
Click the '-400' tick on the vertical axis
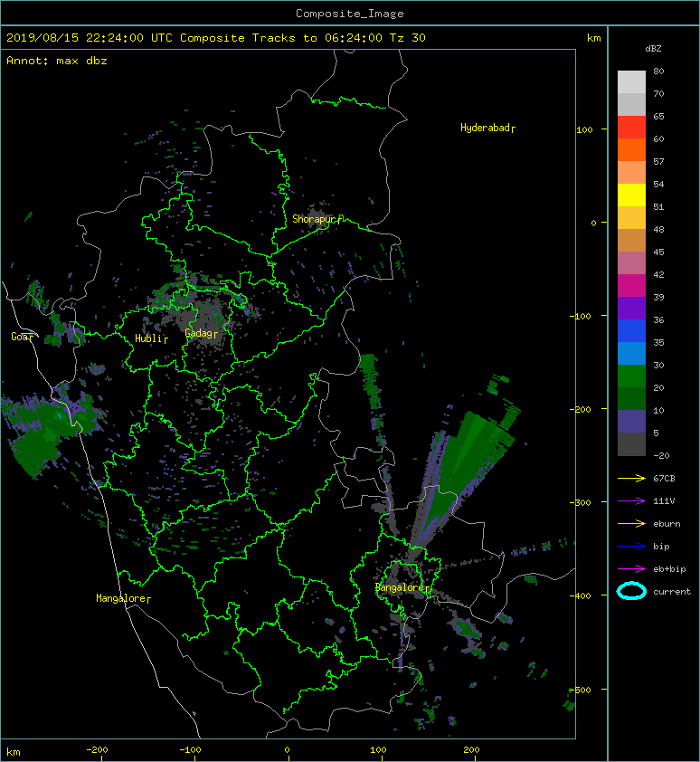(x=580, y=595)
